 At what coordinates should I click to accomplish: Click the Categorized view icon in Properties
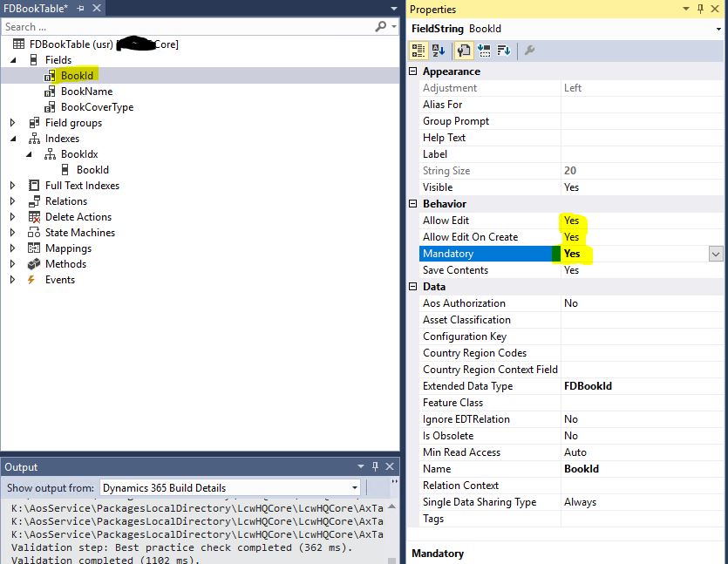418,51
